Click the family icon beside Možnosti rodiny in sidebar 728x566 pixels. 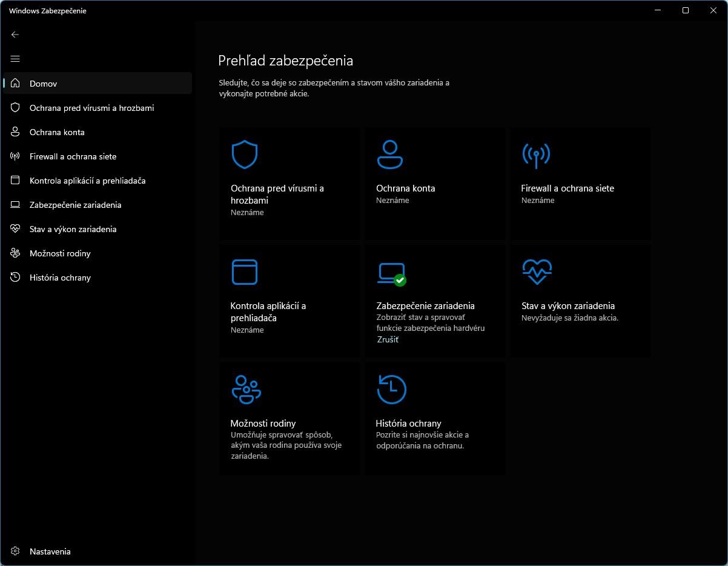pyautogui.click(x=16, y=253)
